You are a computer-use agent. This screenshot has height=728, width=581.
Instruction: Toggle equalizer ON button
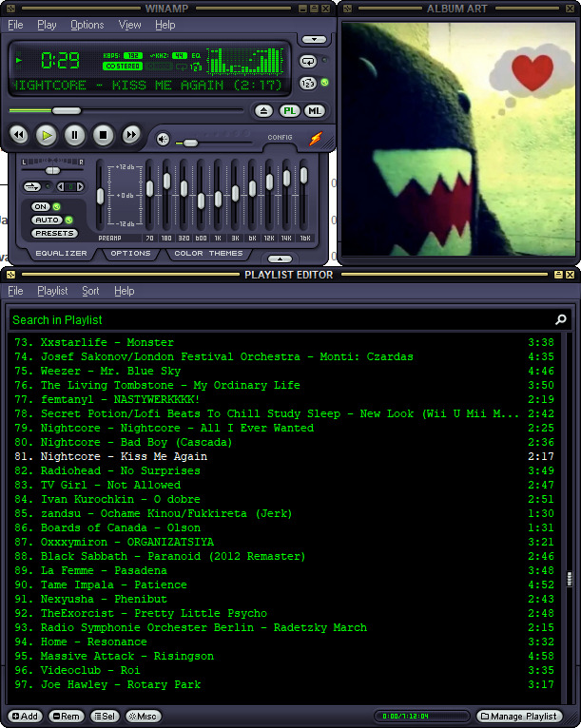[41, 206]
